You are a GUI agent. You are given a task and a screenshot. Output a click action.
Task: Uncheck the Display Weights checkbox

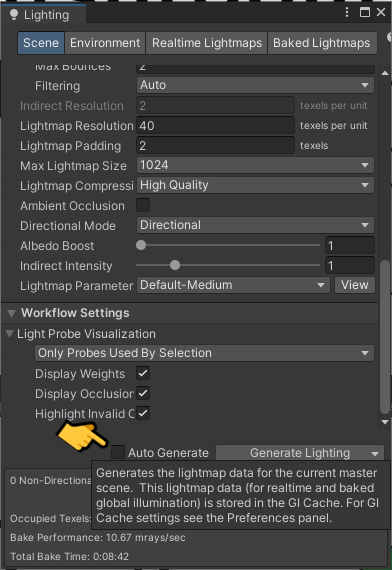[143, 373]
